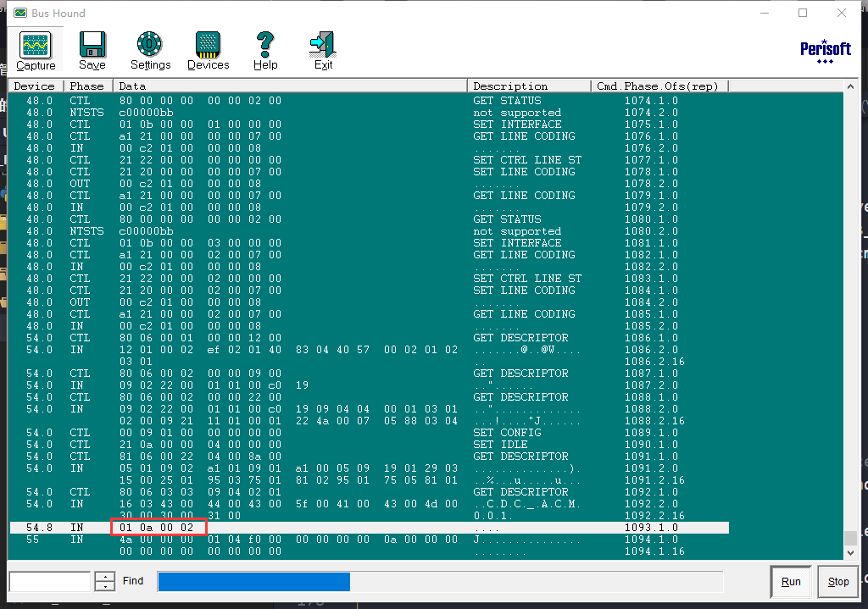Screen dimensions: 868x609
Task: Click the Cmd.Phase.Ofs(rep) column header
Action: pos(659,86)
